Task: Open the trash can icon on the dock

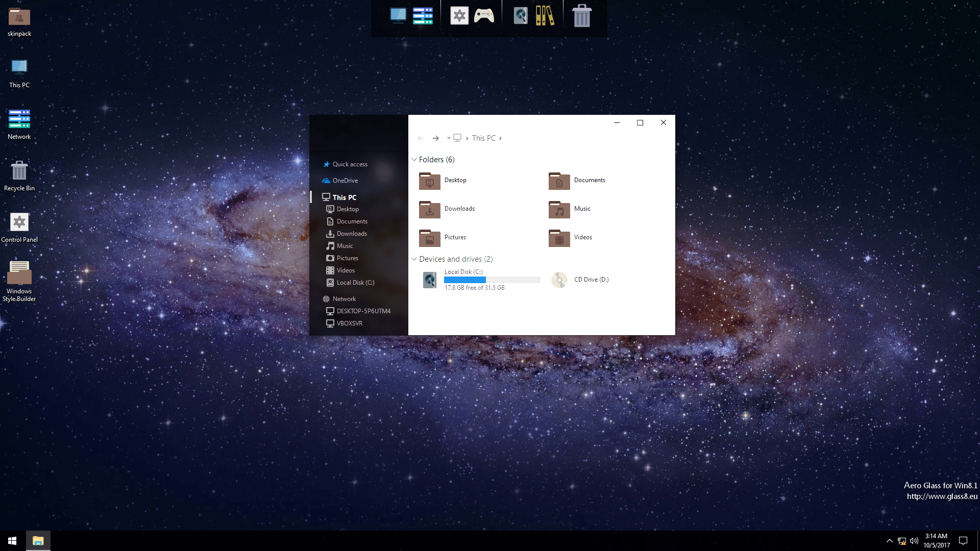Action: (582, 16)
